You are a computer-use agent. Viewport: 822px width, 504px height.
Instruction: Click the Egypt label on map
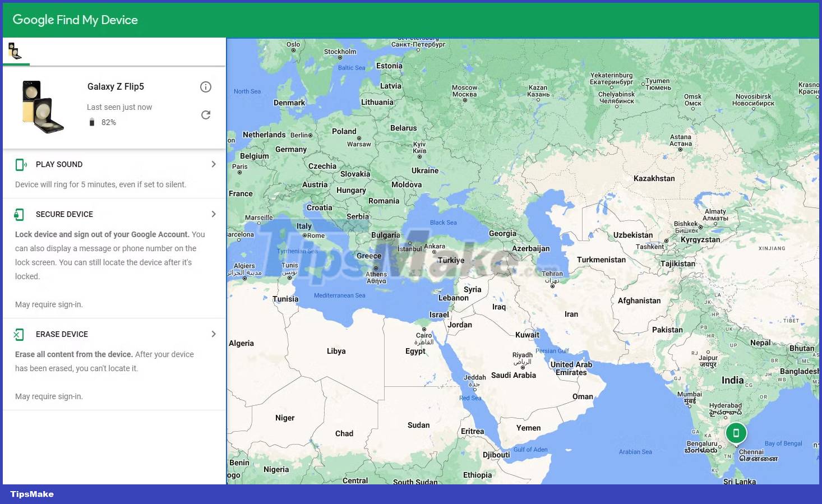415,352
